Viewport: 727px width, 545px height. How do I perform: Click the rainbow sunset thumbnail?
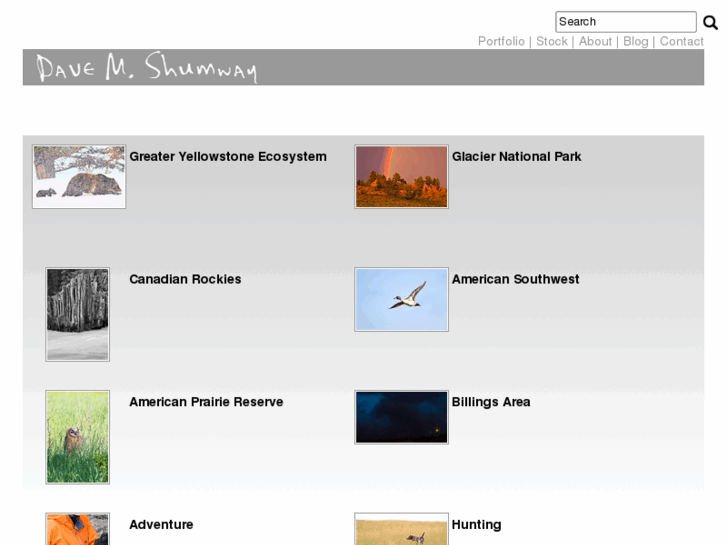pos(402,176)
